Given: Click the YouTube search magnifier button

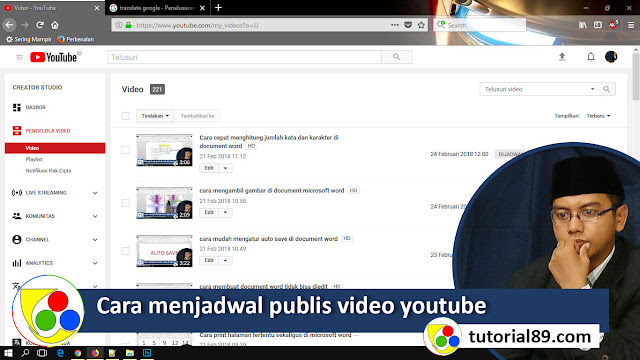Looking at the screenshot, I should pyautogui.click(x=396, y=57).
